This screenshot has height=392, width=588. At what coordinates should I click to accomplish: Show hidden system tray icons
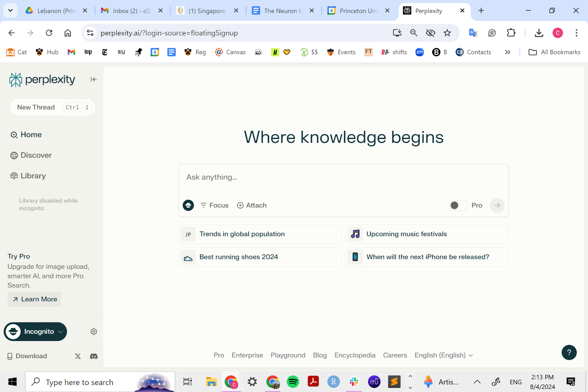point(477,382)
